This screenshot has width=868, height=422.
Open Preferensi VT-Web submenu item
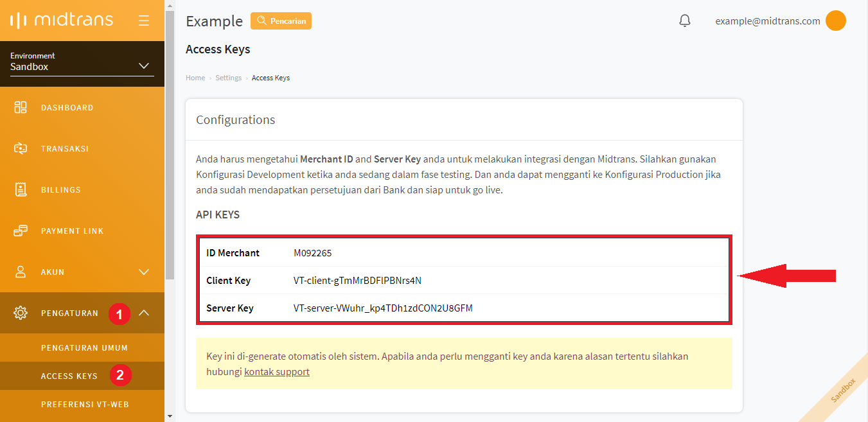[82, 404]
